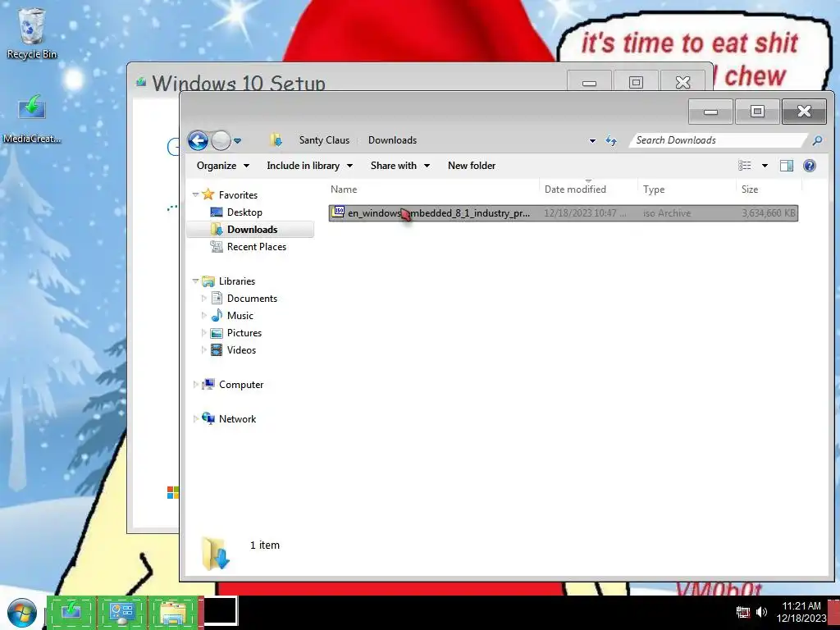Click the 3,634,660 KB size cell

point(768,212)
